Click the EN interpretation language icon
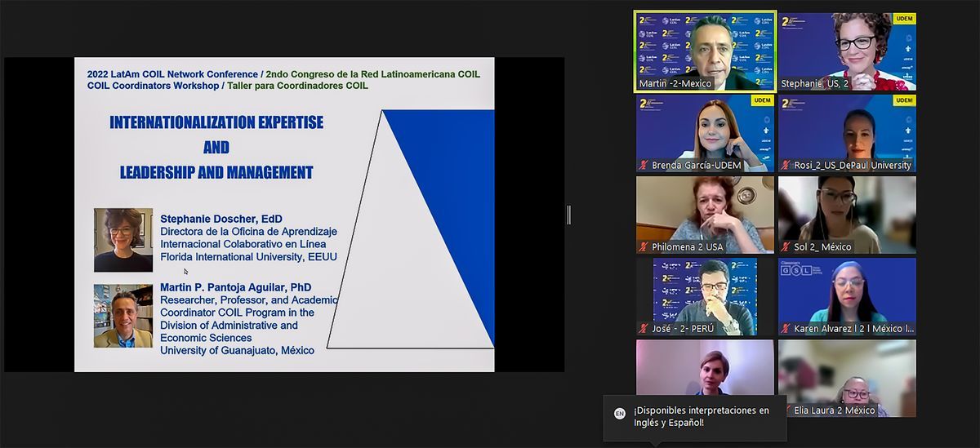 click(619, 414)
